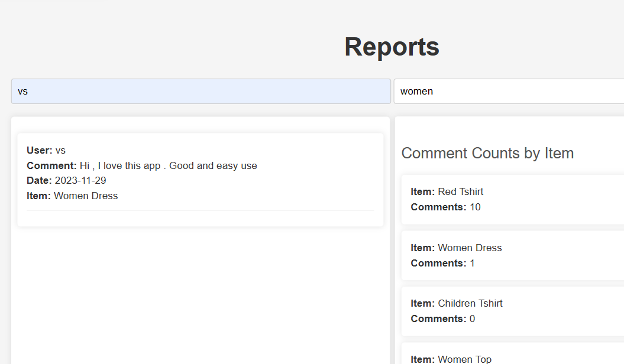Click the Item label inside the Women Top card
This screenshot has width=624, height=364.
421,359
